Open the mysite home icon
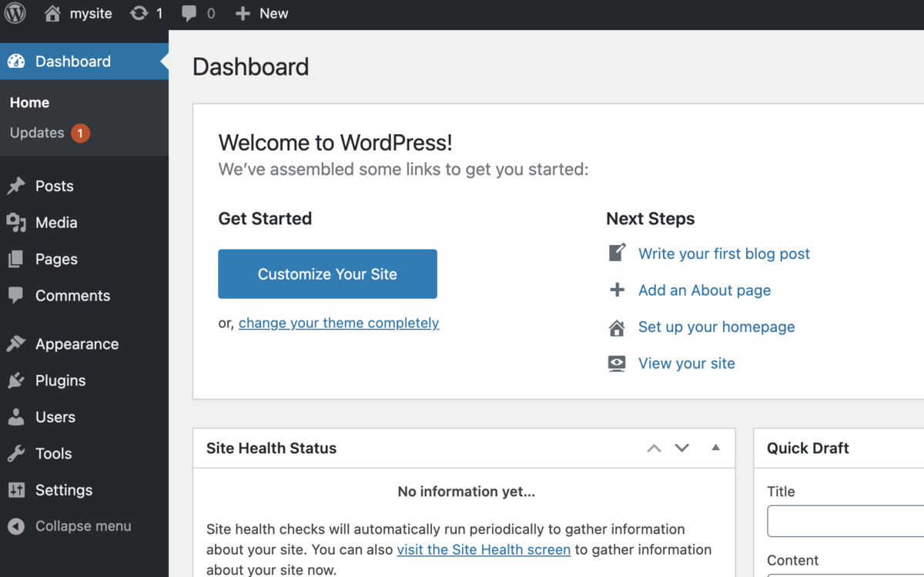The height and width of the screenshot is (577, 924). (x=52, y=13)
